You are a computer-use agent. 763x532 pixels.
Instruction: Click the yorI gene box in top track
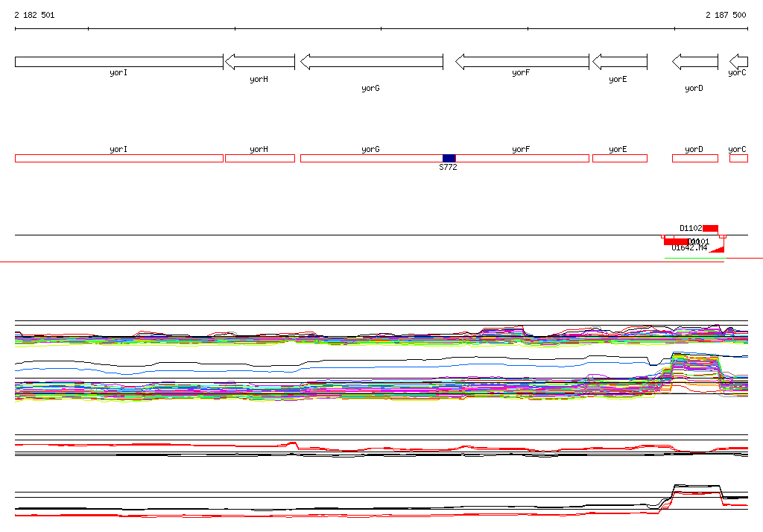tap(118, 62)
